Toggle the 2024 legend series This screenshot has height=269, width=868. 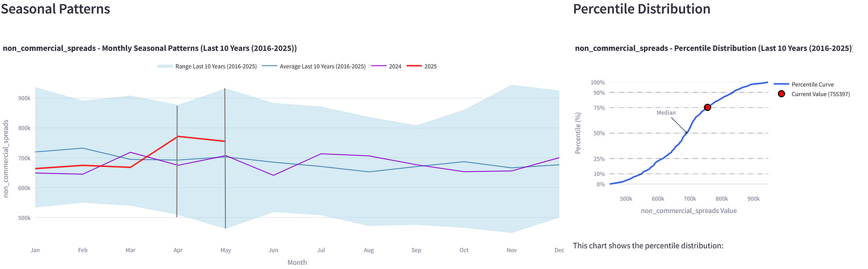[x=386, y=66]
